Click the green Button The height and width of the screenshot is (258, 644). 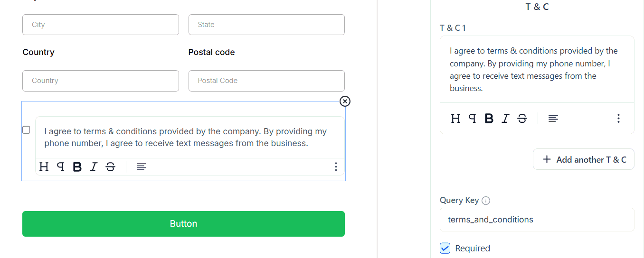point(183,224)
